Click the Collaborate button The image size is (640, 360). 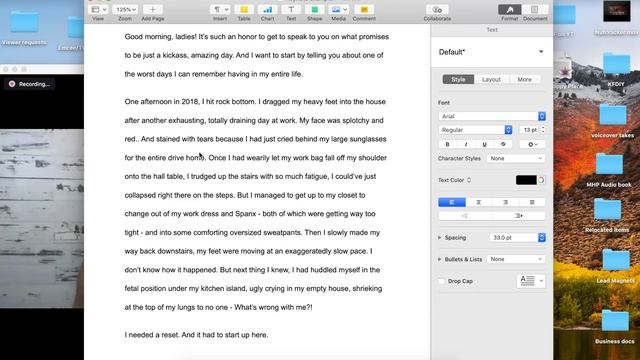pos(437,9)
